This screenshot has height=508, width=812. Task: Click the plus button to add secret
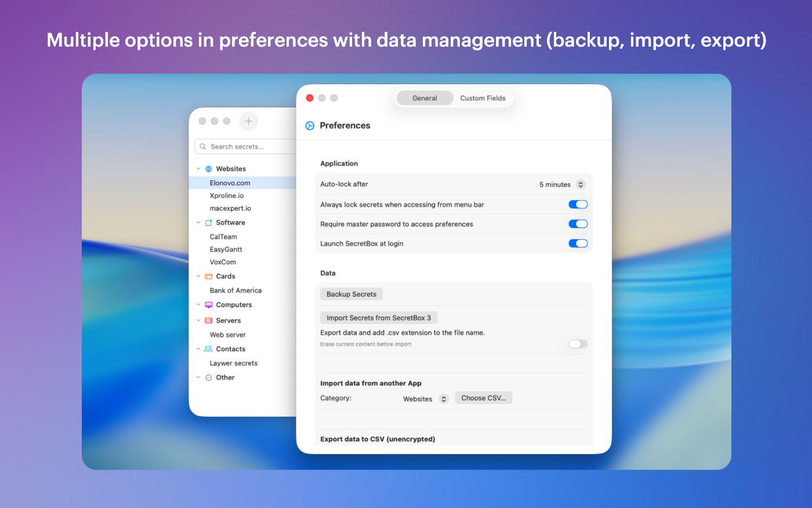pos(248,121)
